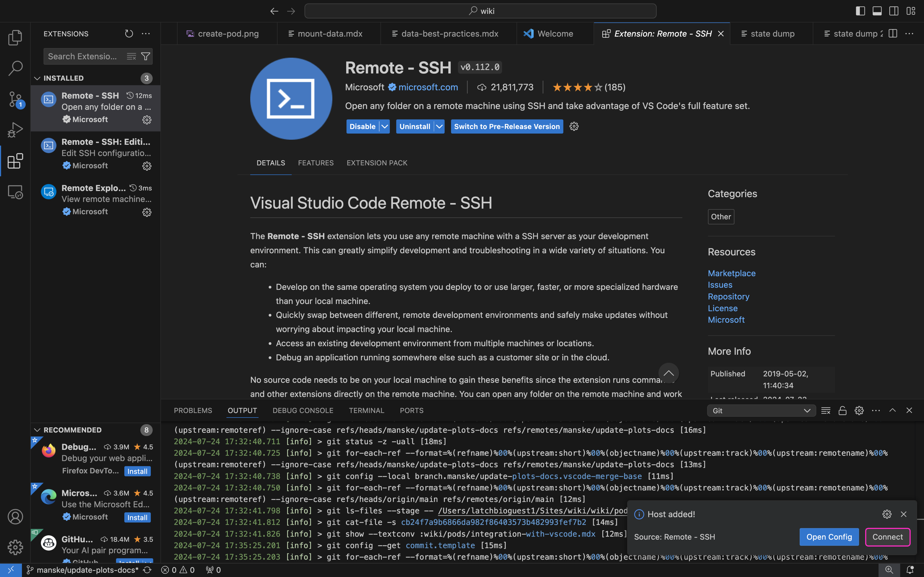
Task: Open the Remote Explorer view
Action: (15, 192)
